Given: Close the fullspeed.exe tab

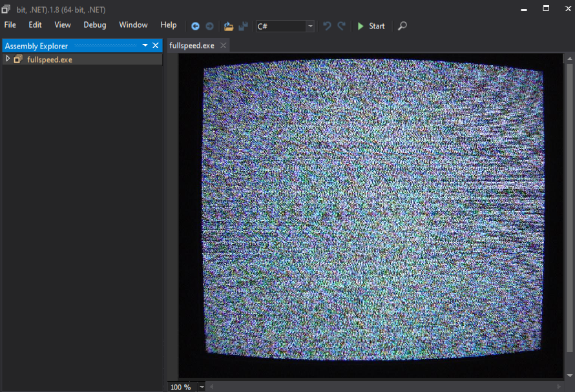Looking at the screenshot, I should coord(223,45).
